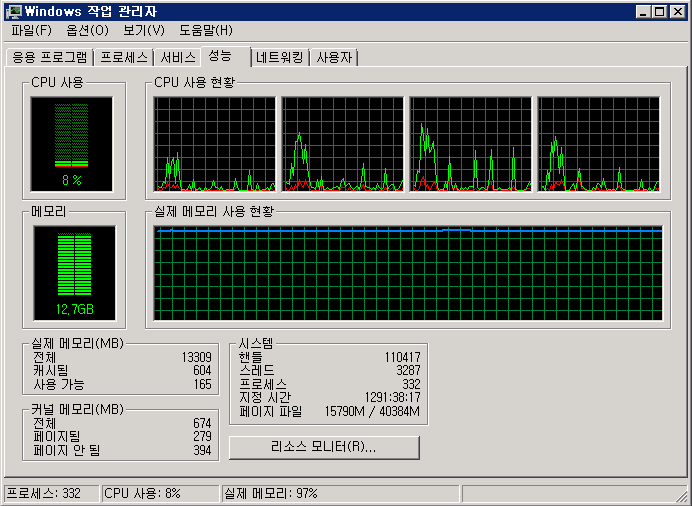Click the physical memory usage history graph
692x506 pixels.
coord(408,273)
